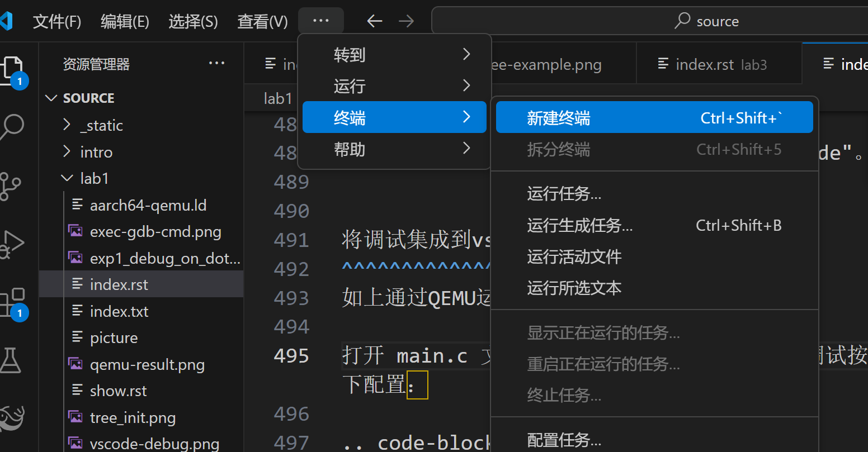Click the navigate back arrow
This screenshot has height=452, width=868.
[374, 21]
